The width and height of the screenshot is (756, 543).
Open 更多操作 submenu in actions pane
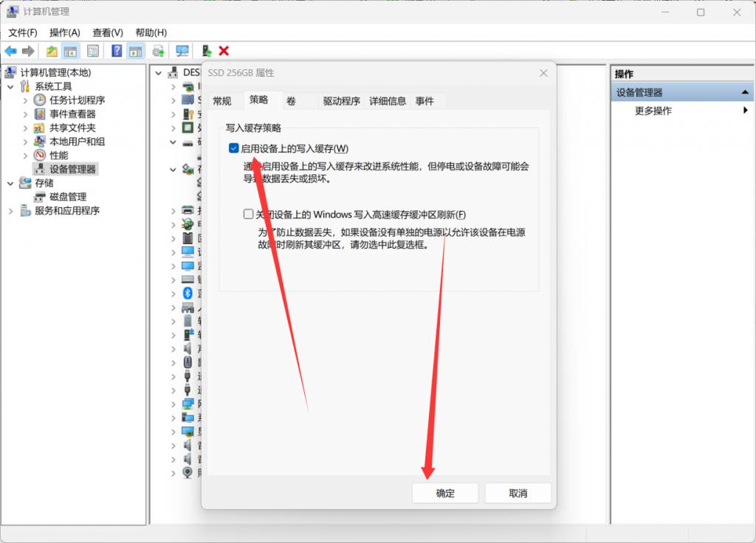click(x=653, y=111)
